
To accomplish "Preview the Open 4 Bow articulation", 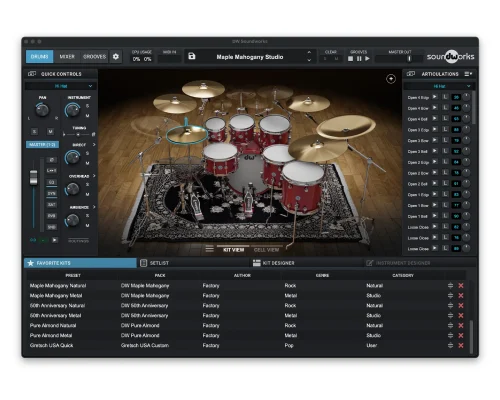I will tap(435, 108).
